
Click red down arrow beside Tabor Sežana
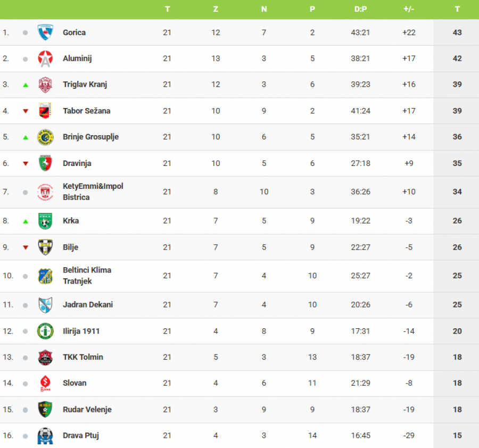point(25,111)
